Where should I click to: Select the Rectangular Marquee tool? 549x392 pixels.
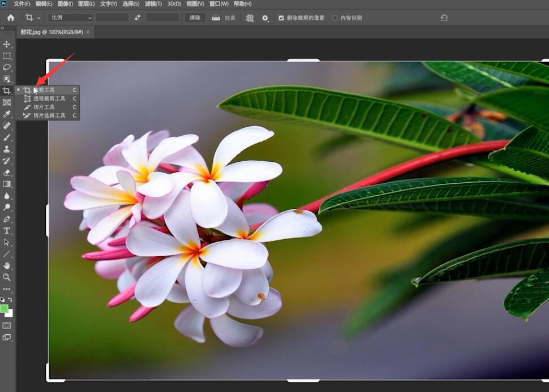[7, 56]
